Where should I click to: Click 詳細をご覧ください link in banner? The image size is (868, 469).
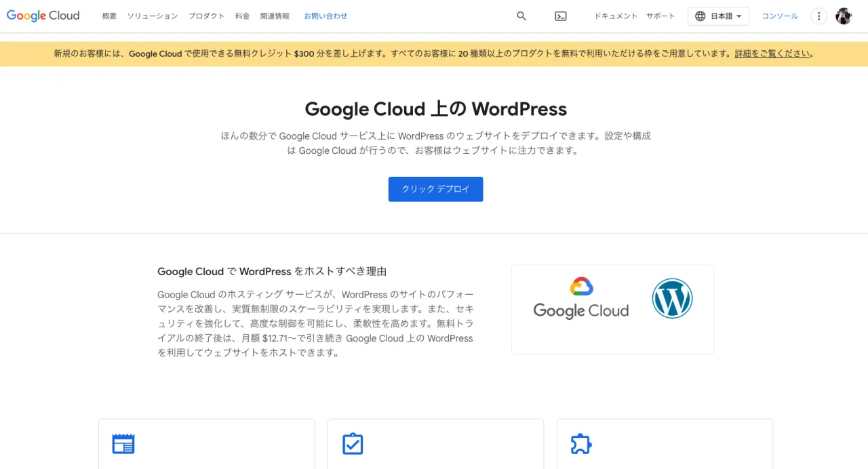(772, 54)
